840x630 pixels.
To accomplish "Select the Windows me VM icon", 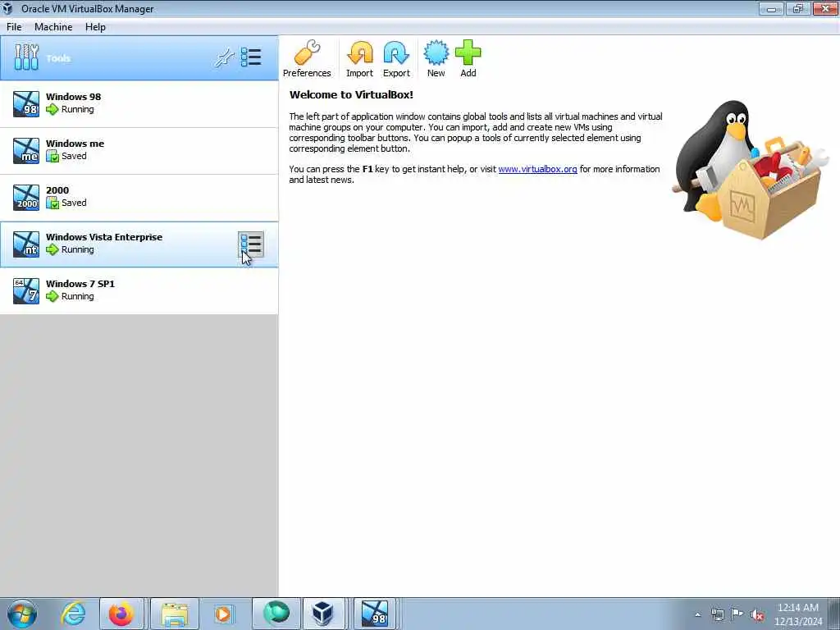I will [x=26, y=151].
